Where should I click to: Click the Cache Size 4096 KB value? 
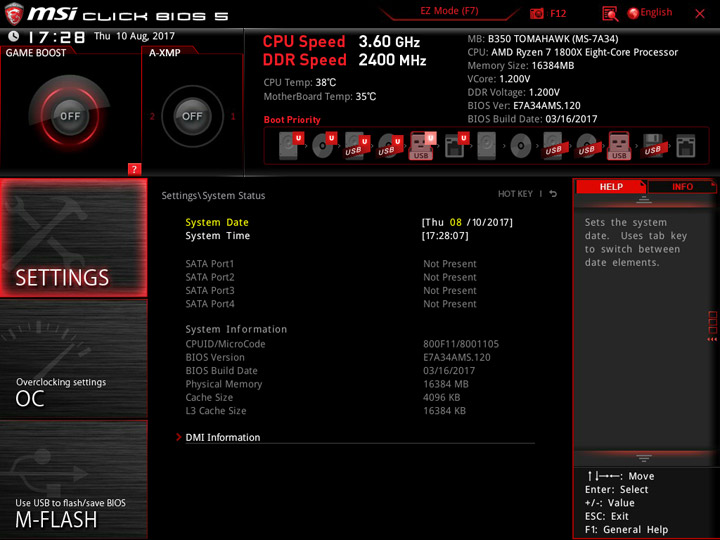click(441, 397)
